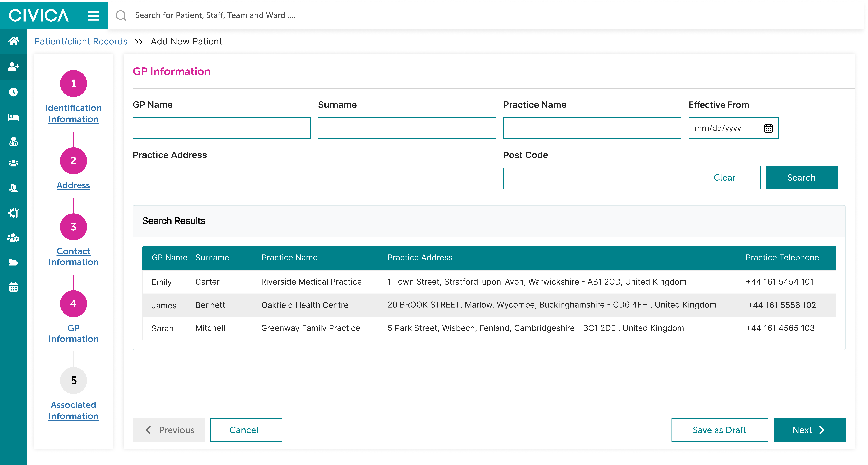Viewport: 868px width, 465px height.
Task: Focus the Practice Name input field
Action: point(592,128)
